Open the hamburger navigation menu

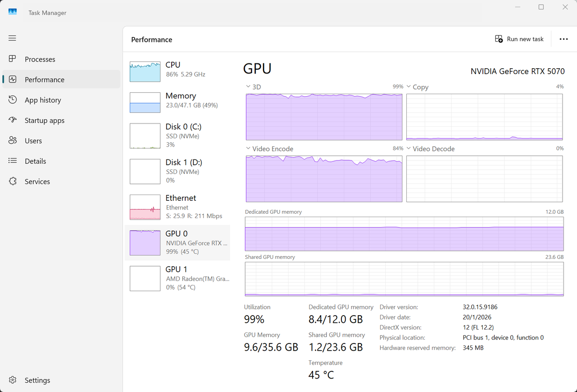tap(13, 38)
